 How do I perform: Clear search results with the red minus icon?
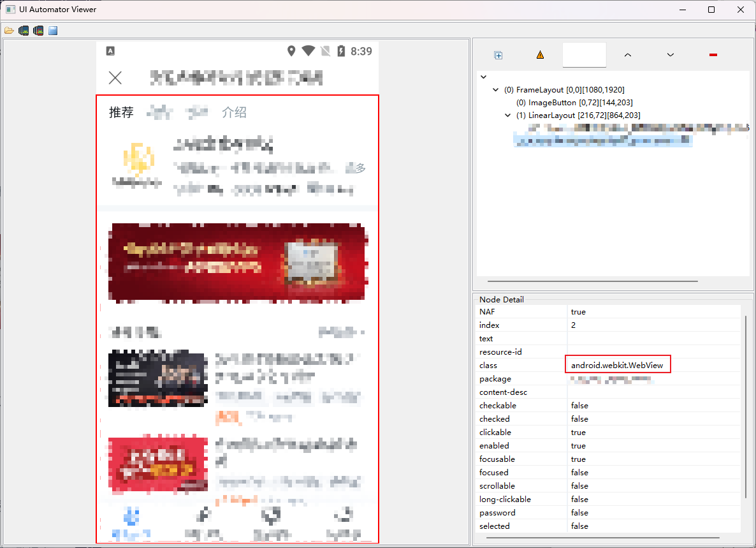point(713,55)
